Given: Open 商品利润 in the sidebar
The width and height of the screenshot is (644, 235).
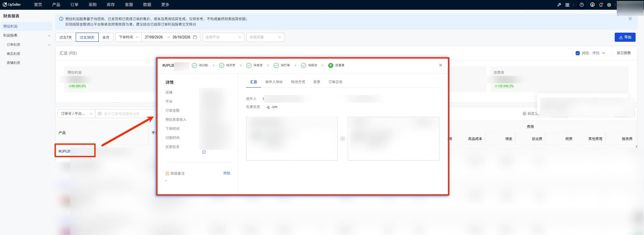Looking at the screenshot, I should [13, 54].
